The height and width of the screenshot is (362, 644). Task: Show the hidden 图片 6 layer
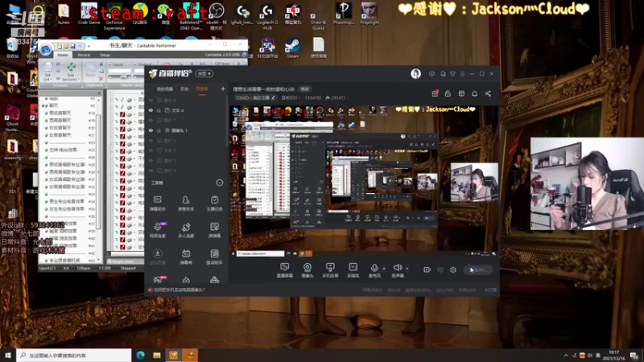(x=151, y=140)
